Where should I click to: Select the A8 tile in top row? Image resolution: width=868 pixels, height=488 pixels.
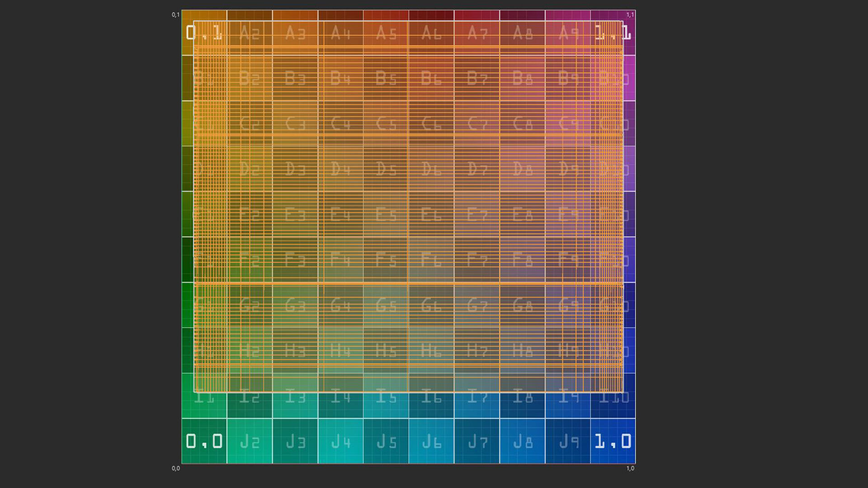coord(522,33)
